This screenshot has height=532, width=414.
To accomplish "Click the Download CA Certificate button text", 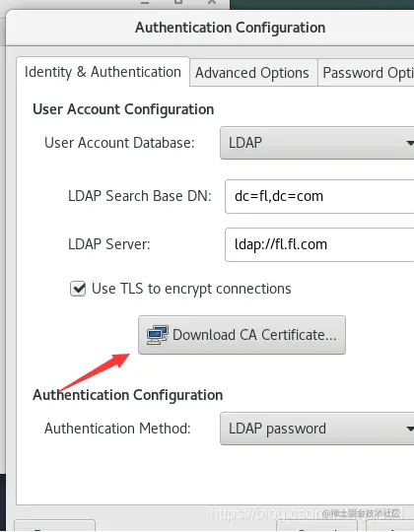I will [254, 335].
